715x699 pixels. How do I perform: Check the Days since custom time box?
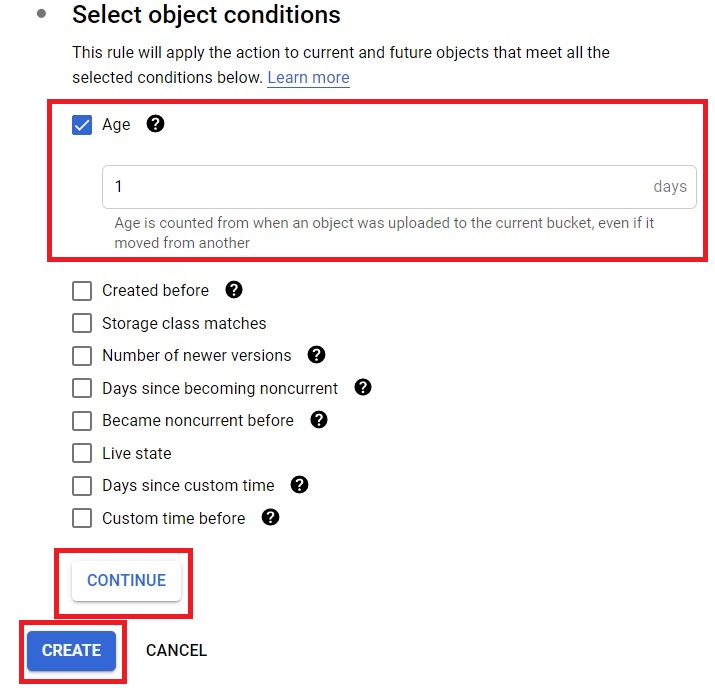click(x=82, y=486)
